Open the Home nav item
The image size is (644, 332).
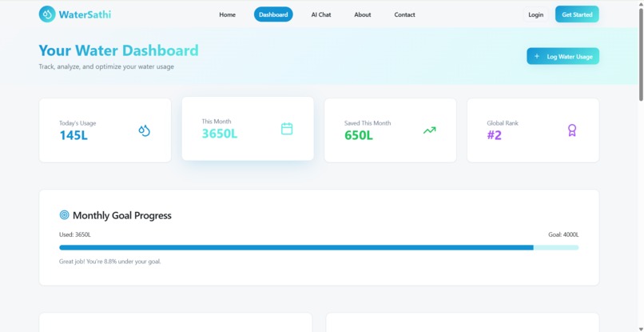click(x=227, y=14)
